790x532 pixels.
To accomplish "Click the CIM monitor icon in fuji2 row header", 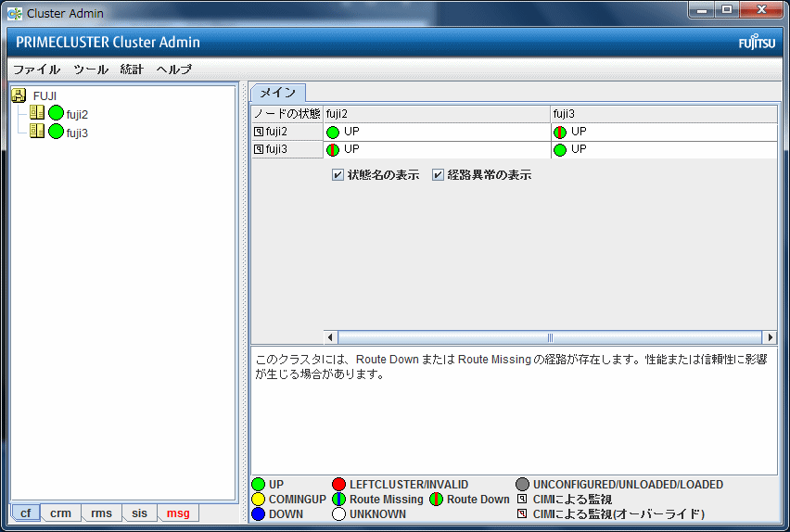I will (x=259, y=132).
